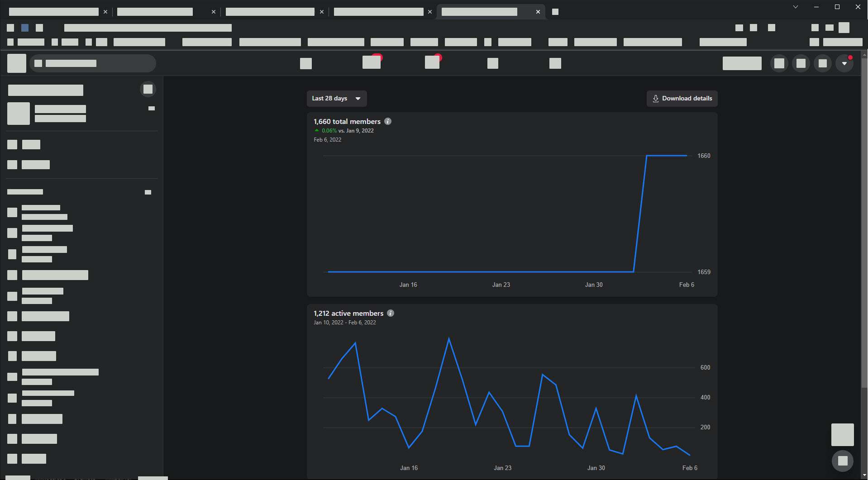The width and height of the screenshot is (868, 480).
Task: Click the 200 axis label on active chart
Action: [705, 427]
